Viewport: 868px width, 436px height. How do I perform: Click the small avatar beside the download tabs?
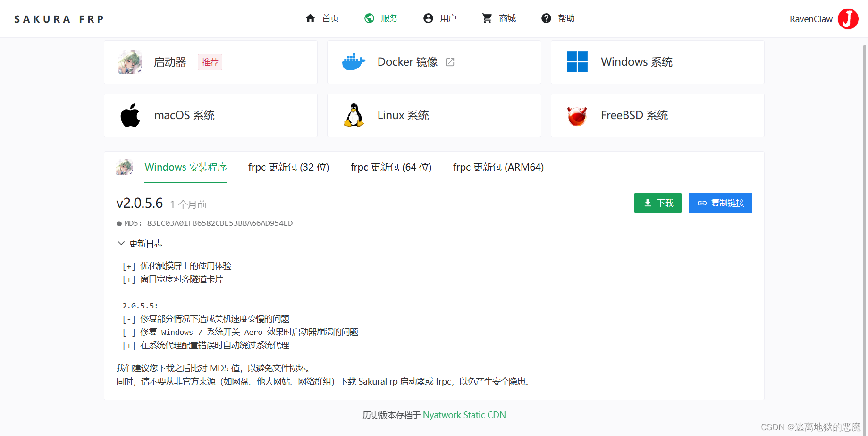[x=125, y=167]
